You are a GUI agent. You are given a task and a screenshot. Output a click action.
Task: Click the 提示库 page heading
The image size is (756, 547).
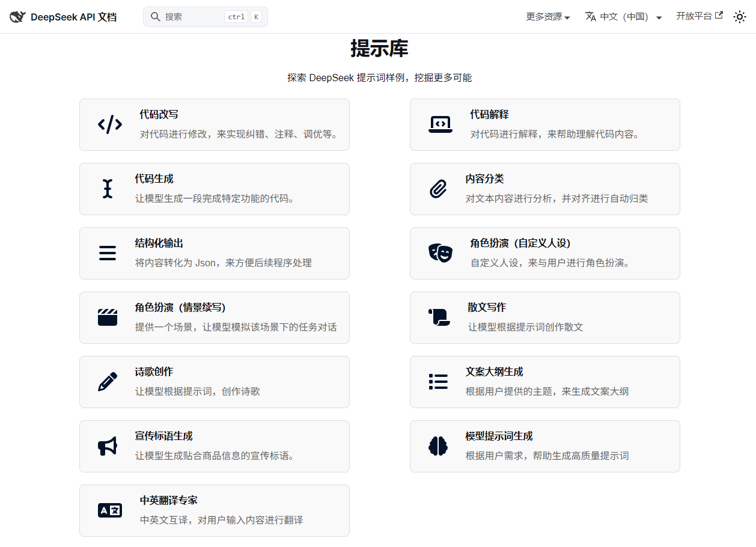(379, 49)
